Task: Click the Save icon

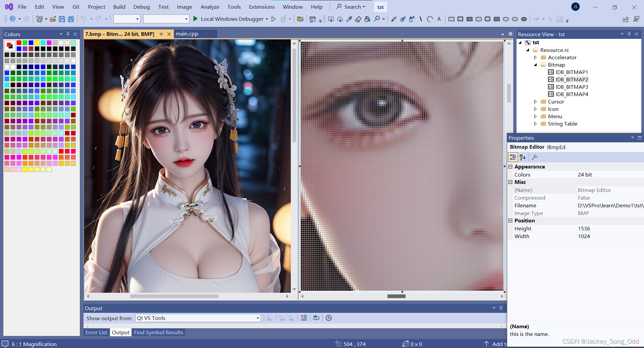Action: [62, 19]
